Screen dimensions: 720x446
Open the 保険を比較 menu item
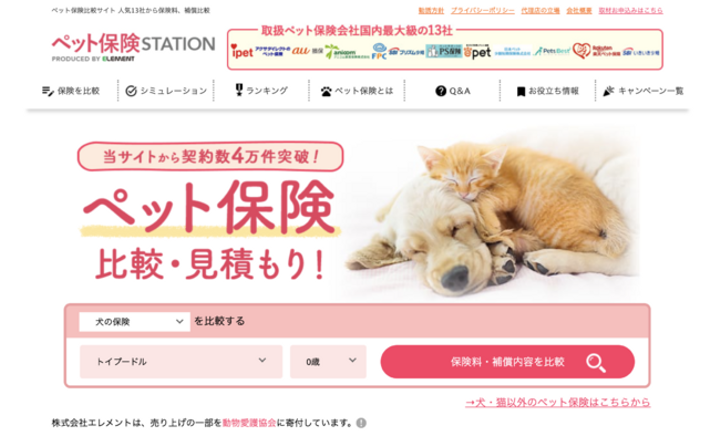pyautogui.click(x=71, y=91)
